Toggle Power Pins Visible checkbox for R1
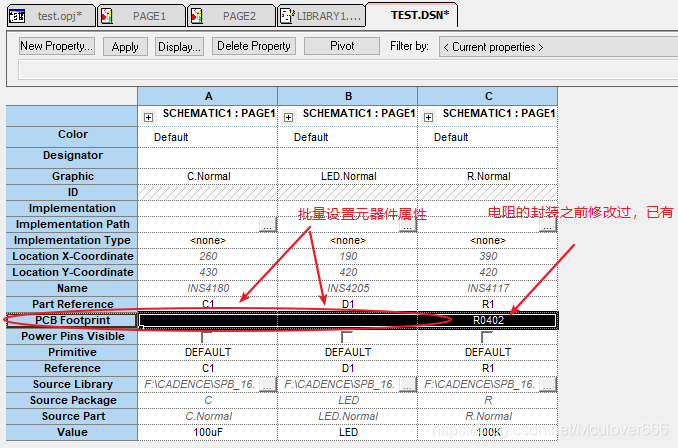Viewport: 678px width, 448px height. (487, 337)
